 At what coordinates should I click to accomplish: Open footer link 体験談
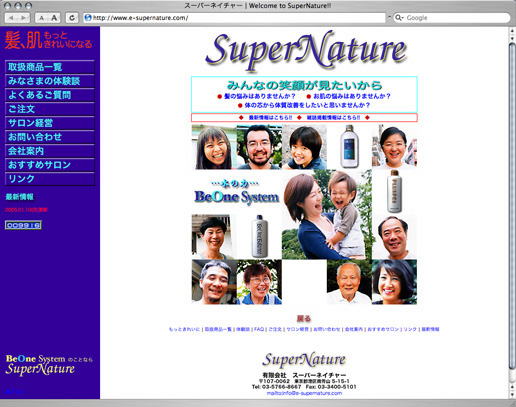(243, 329)
